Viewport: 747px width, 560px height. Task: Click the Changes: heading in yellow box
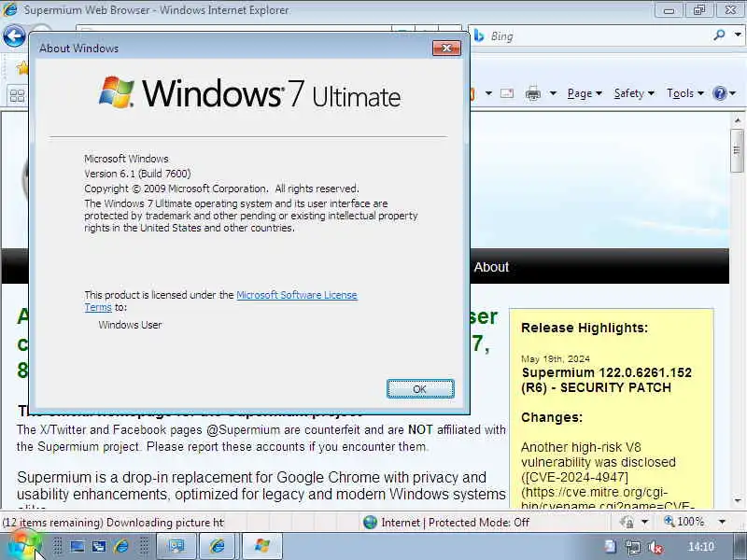552,417
